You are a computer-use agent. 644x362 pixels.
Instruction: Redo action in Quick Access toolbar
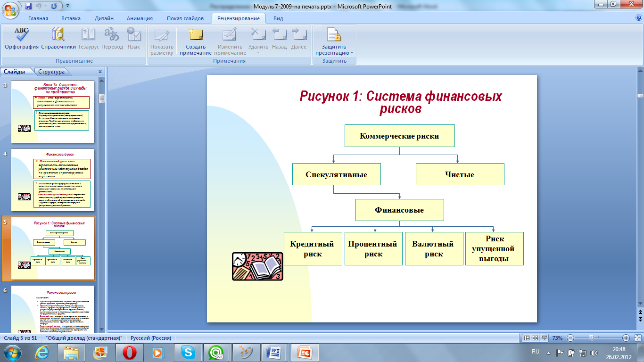point(53,6)
